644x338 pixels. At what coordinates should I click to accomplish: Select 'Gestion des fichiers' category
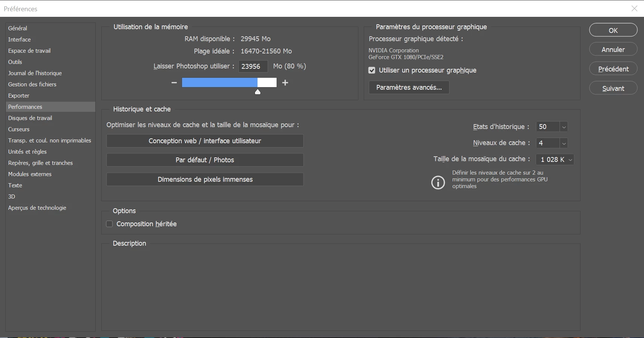pyautogui.click(x=50, y=84)
